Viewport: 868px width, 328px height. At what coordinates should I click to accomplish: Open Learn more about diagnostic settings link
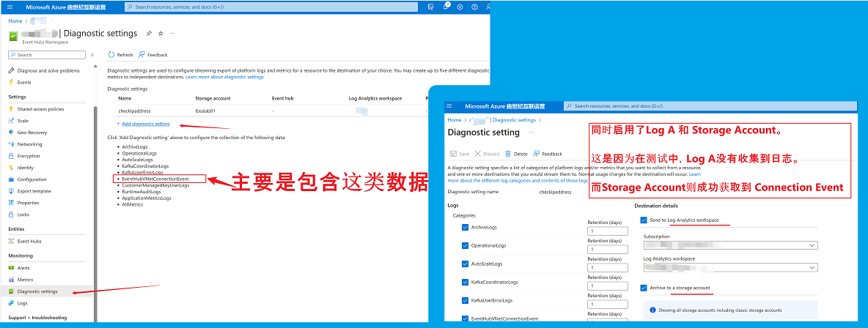tap(224, 77)
